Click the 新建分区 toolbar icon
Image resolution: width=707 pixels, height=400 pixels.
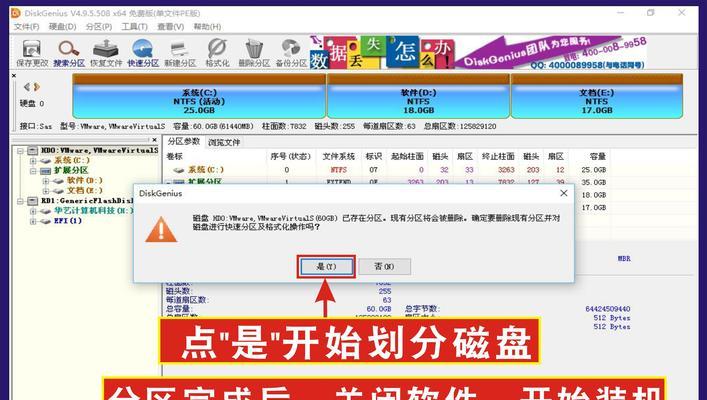tap(180, 53)
